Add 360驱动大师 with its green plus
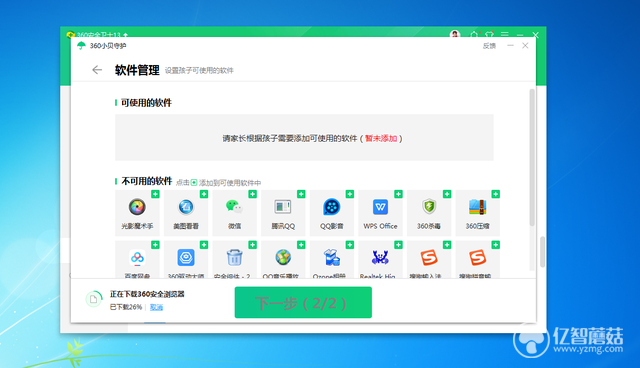This screenshot has width=640, height=368. pyautogui.click(x=204, y=245)
